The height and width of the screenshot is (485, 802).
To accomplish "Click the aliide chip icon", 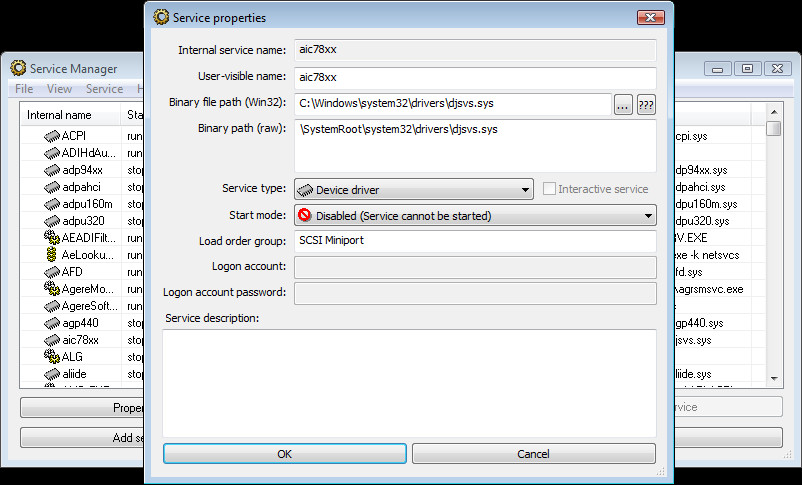I will point(52,374).
